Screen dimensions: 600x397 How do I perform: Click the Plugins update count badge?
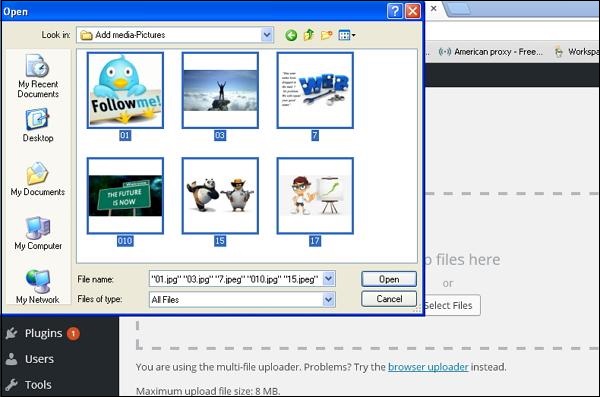(73, 333)
